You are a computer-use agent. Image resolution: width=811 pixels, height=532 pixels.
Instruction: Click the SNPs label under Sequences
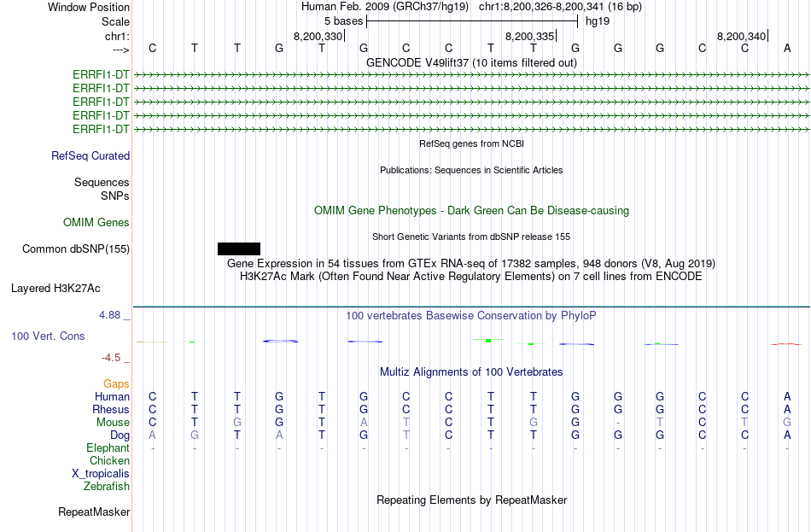click(115, 196)
